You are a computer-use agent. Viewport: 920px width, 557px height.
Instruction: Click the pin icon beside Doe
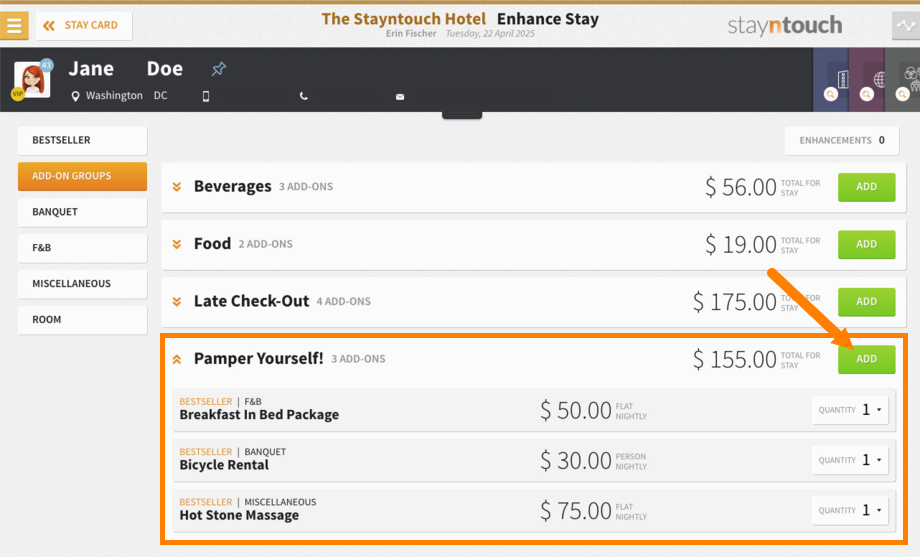pos(219,69)
